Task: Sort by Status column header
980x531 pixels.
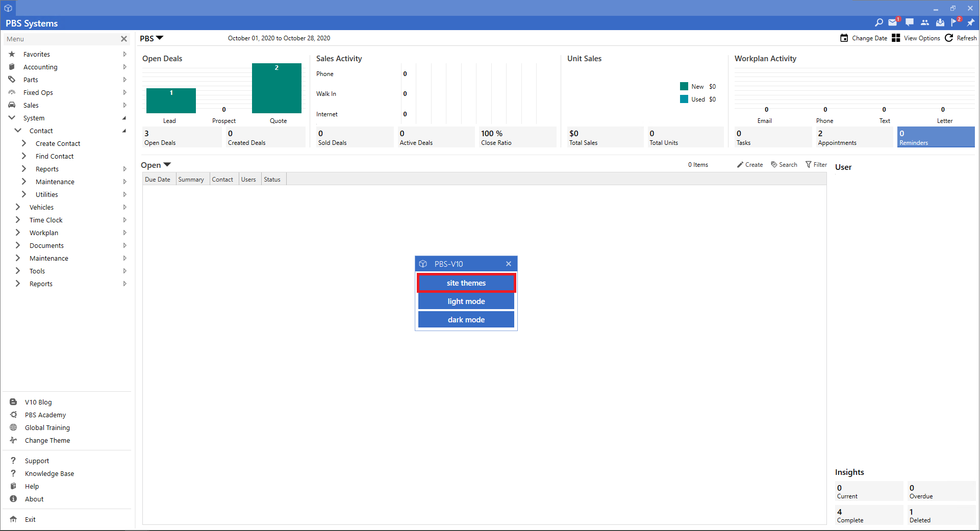Action: (273, 180)
